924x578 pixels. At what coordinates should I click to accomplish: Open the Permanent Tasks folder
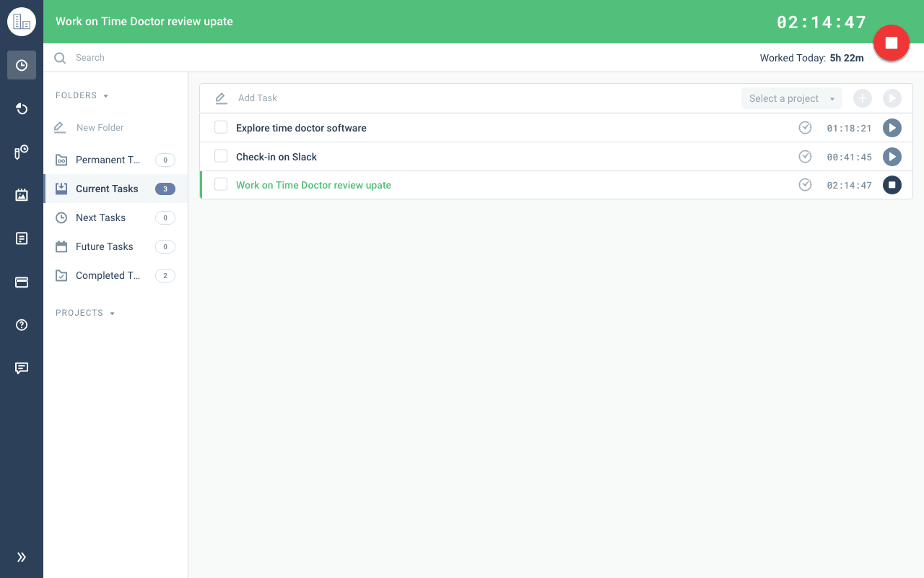click(x=115, y=160)
